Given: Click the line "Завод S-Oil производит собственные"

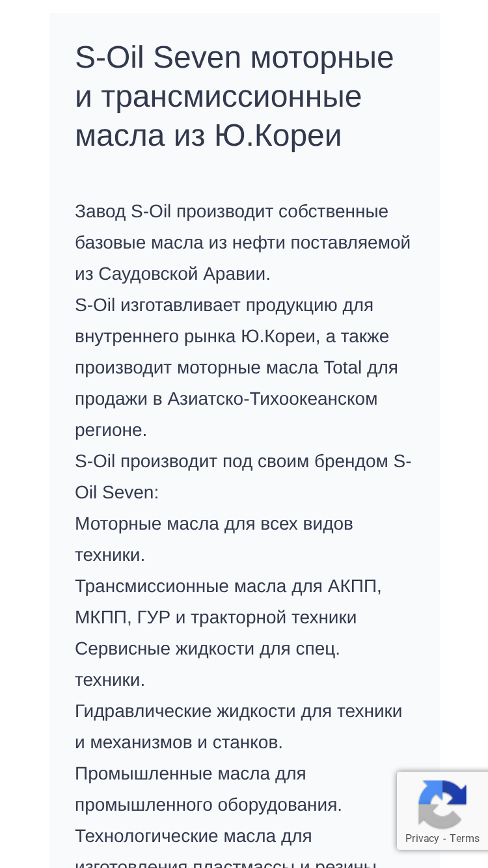Looking at the screenshot, I should pos(232,211).
